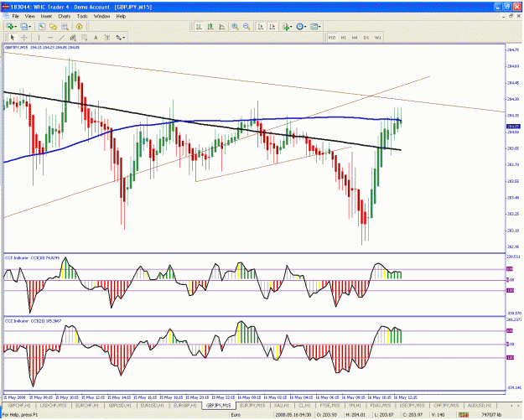
Task: Switch chart to Bar Chart mode
Action: 199,26
